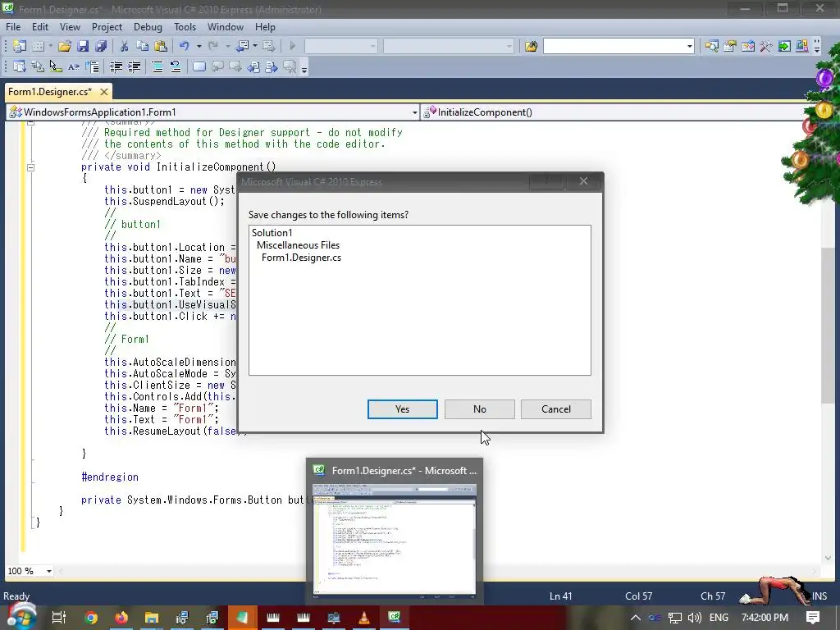Open the Debug menu
The height and width of the screenshot is (630, 840).
pyautogui.click(x=148, y=27)
